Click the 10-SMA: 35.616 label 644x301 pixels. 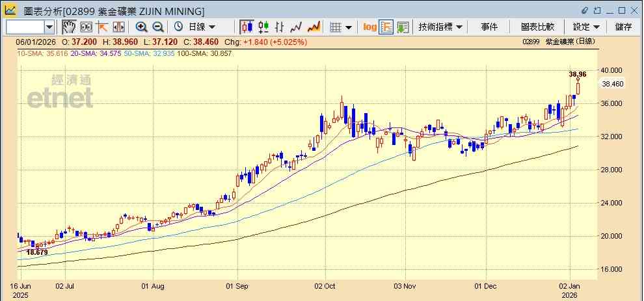42,54
